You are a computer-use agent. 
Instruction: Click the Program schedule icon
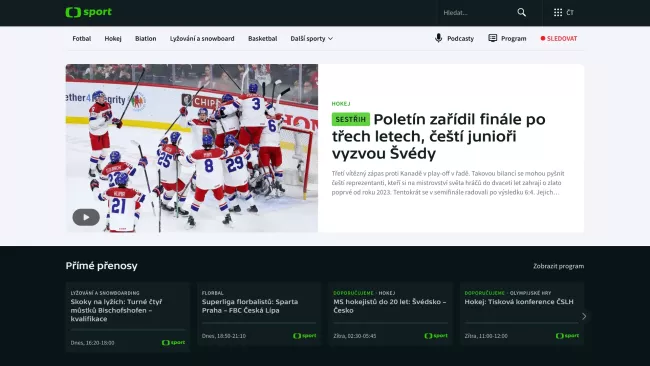pos(492,38)
